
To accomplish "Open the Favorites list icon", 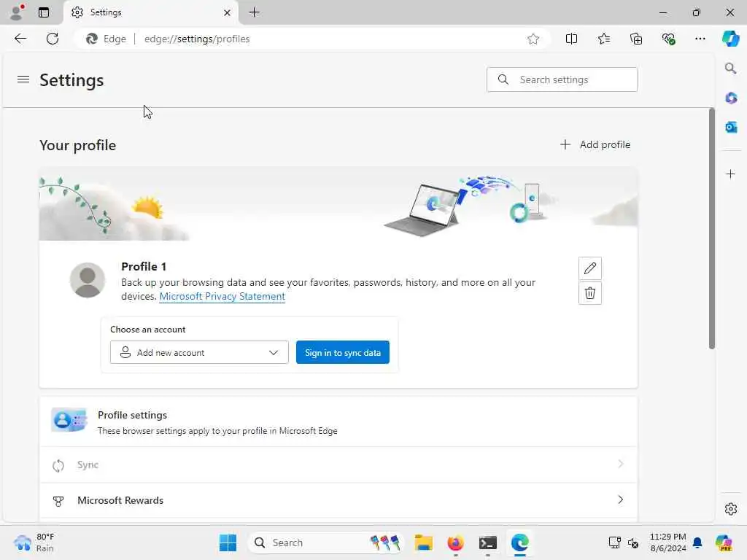I will coord(603,39).
